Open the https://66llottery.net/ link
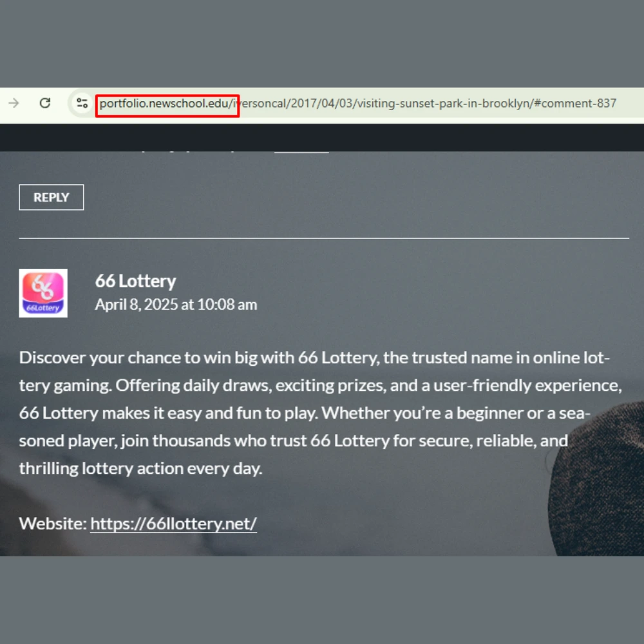This screenshot has width=644, height=644. 174,524
